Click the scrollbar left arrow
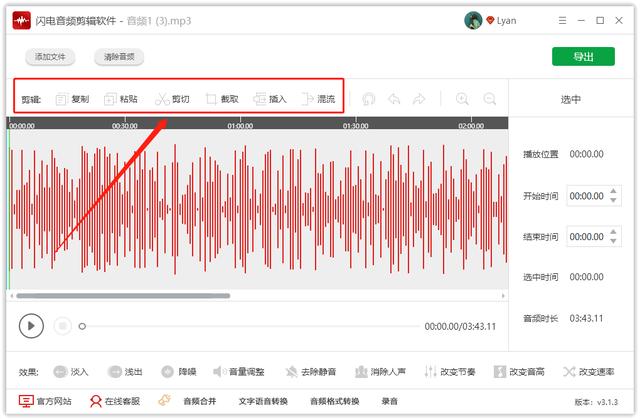Screen dimensions: 640x420 12,296
